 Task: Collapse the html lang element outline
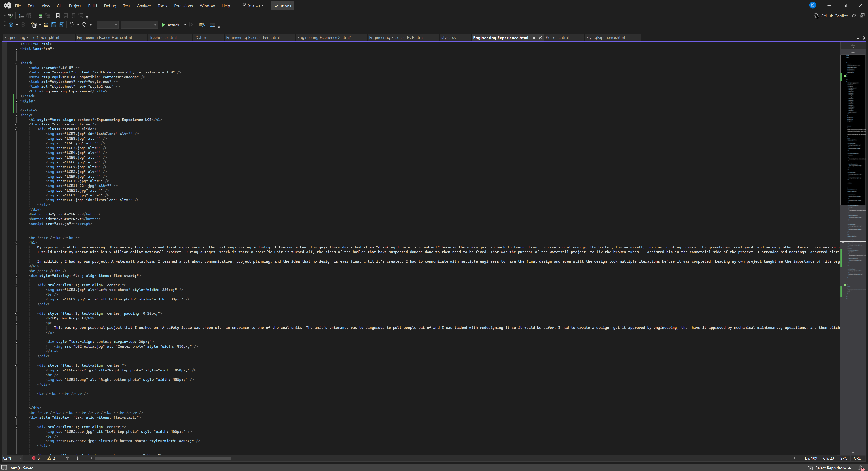(x=16, y=49)
